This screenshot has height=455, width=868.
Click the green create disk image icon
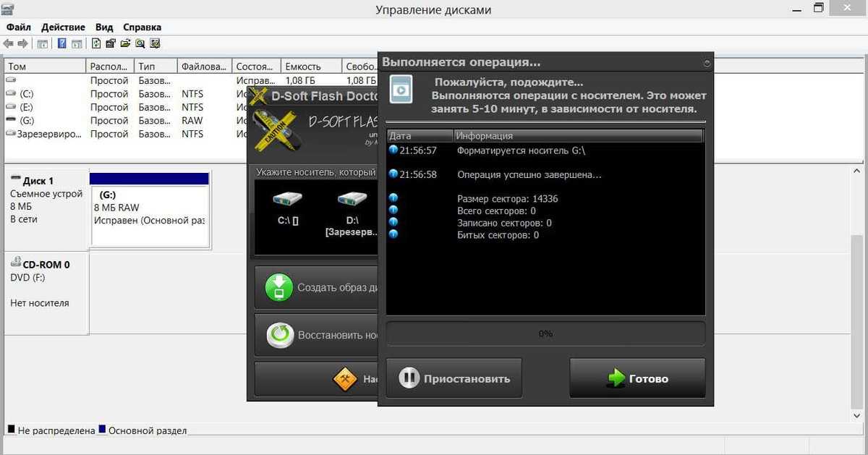[x=279, y=287]
